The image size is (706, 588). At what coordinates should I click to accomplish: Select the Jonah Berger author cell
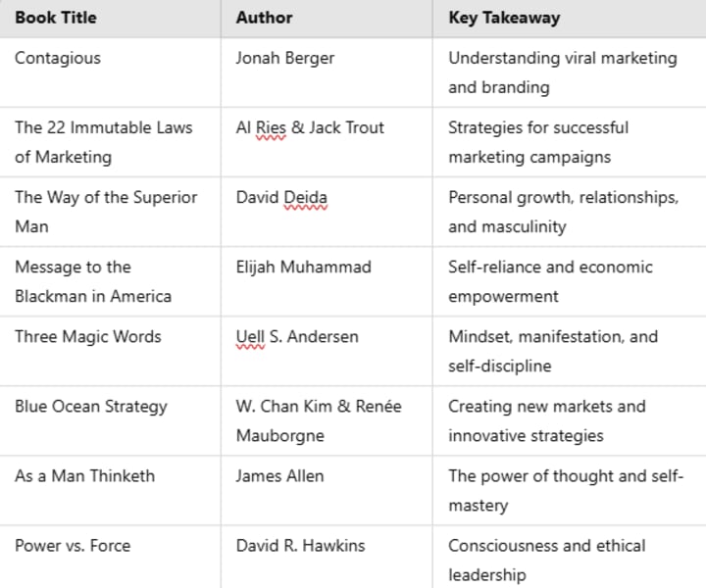click(327, 73)
